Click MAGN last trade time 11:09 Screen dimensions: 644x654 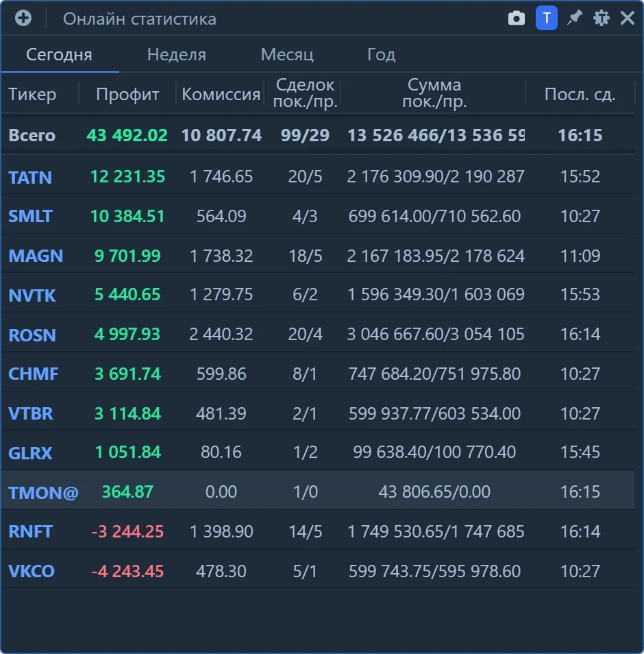coord(580,256)
